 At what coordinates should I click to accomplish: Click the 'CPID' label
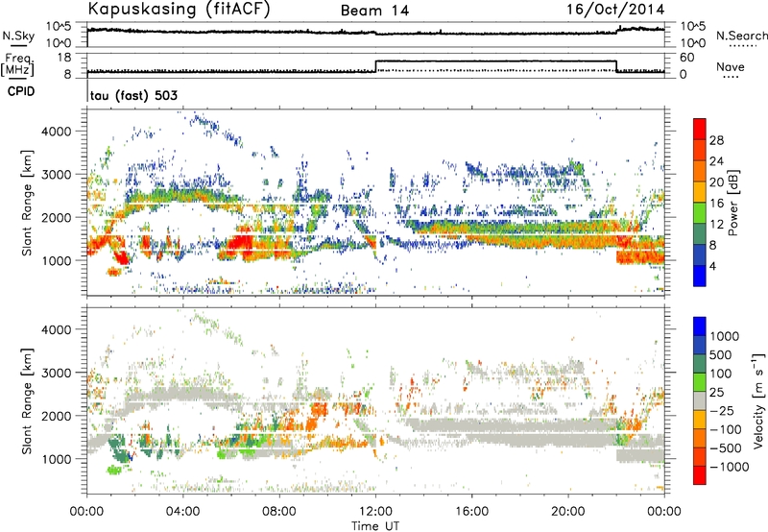click(x=21, y=91)
